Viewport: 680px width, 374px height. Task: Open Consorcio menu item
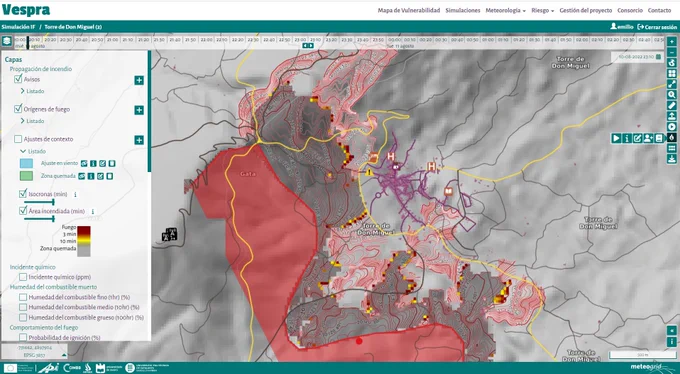[x=630, y=10]
